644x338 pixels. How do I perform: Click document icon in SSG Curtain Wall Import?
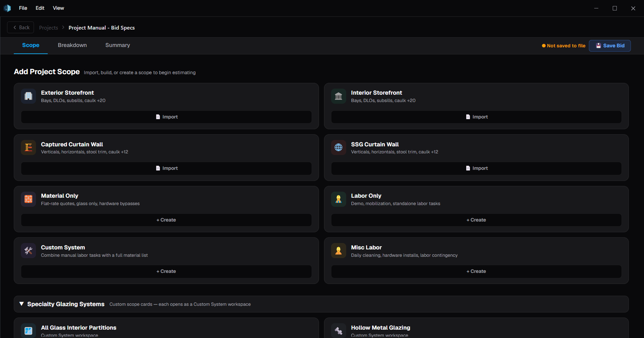pyautogui.click(x=468, y=168)
